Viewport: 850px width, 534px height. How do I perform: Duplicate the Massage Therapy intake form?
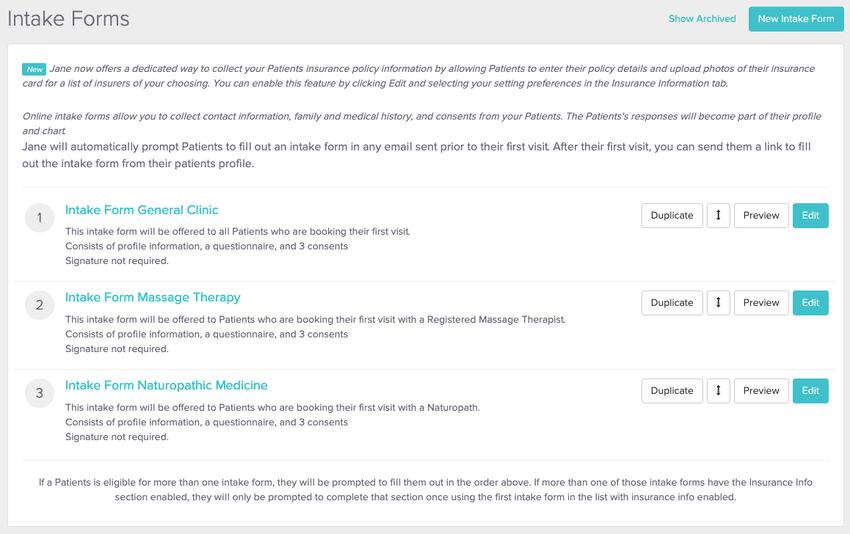click(x=671, y=303)
